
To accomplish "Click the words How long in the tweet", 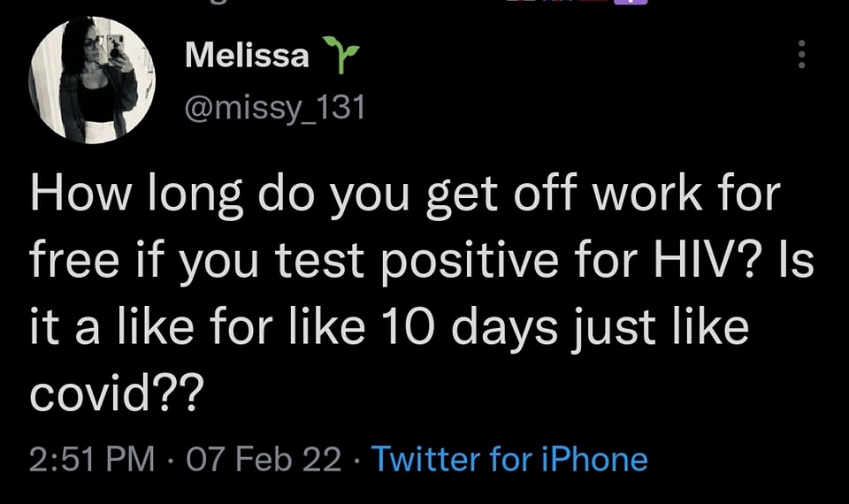I will pos(136,196).
